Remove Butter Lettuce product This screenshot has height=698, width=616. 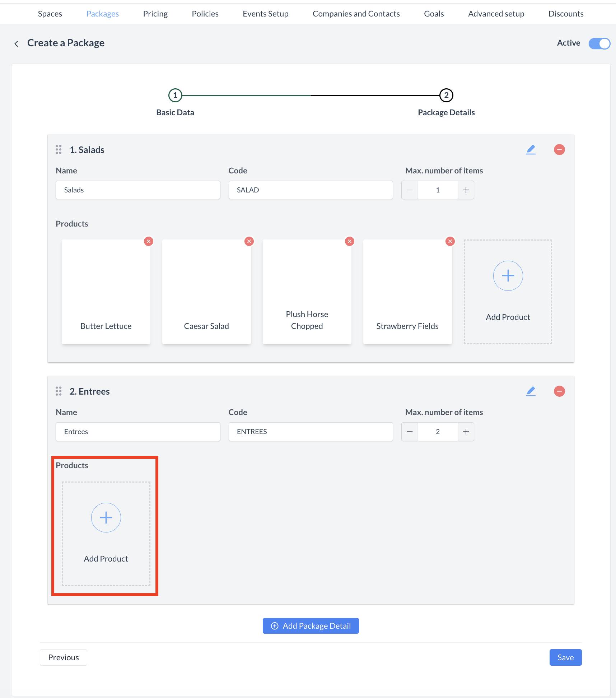149,241
